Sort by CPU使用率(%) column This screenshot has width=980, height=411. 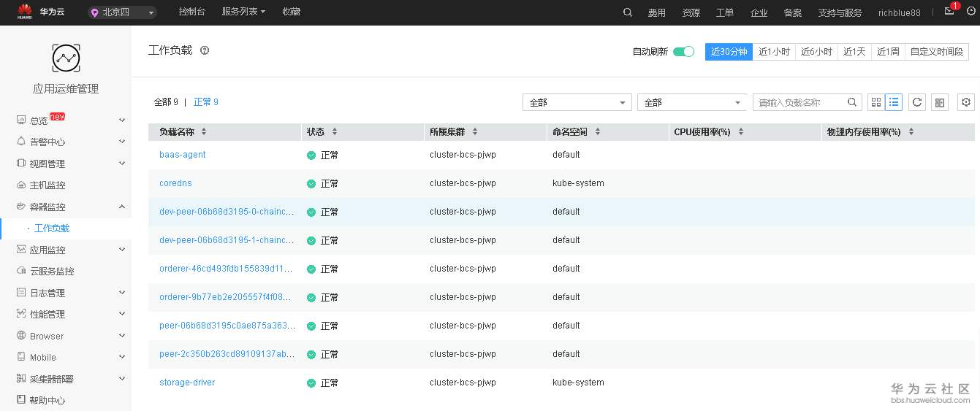[x=740, y=132]
